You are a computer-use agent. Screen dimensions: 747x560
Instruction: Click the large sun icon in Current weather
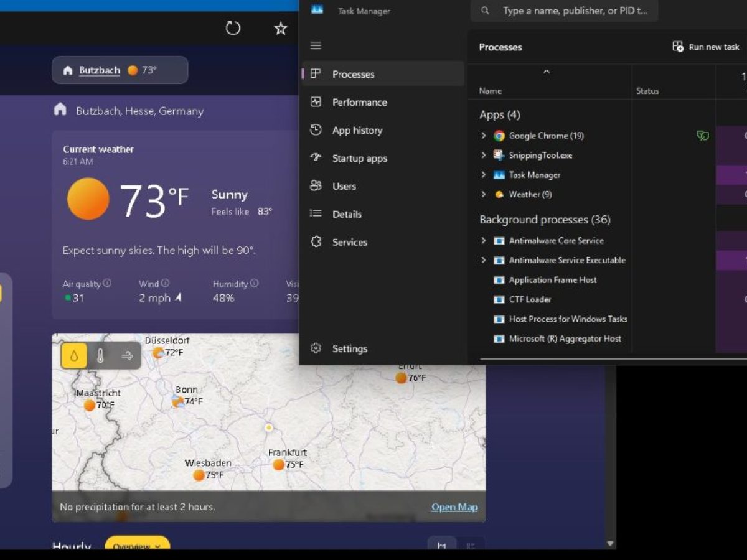pyautogui.click(x=88, y=198)
